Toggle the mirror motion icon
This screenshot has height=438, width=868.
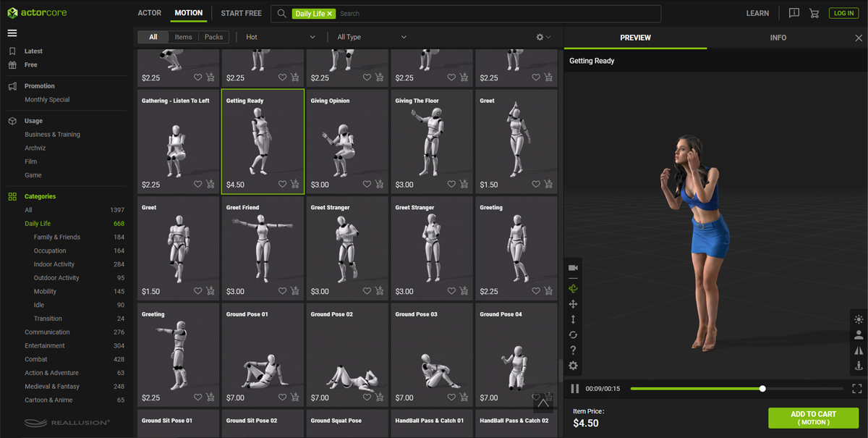[x=859, y=350]
